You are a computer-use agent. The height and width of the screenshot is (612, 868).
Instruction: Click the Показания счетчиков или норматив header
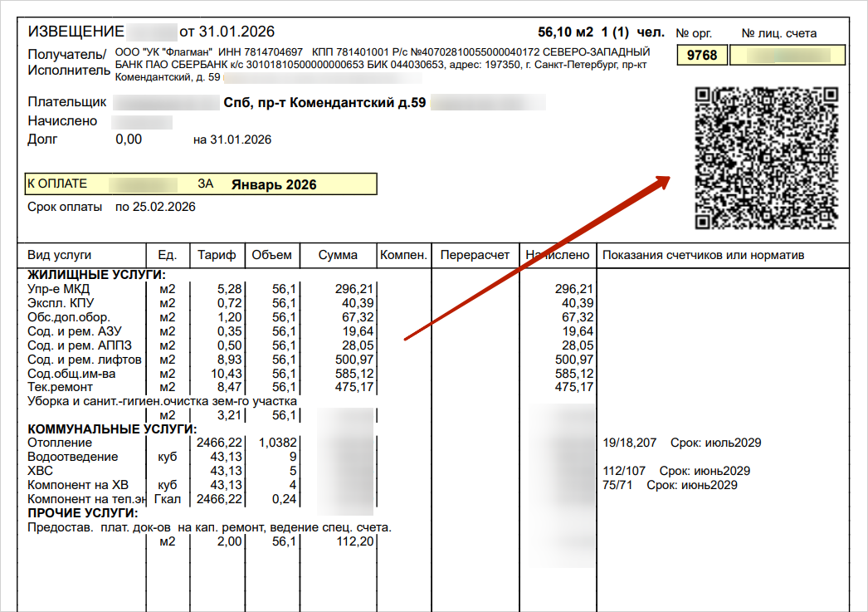coord(704,255)
